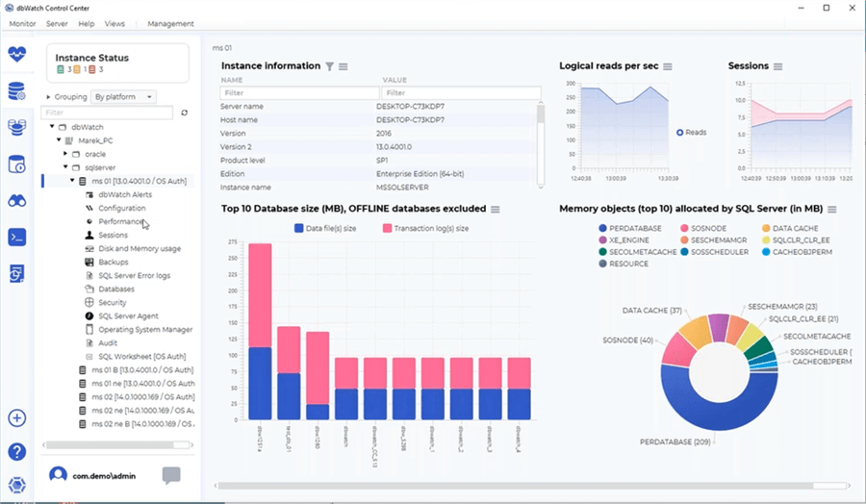Toggle Reads series in logical reads legend

pyautogui.click(x=692, y=133)
